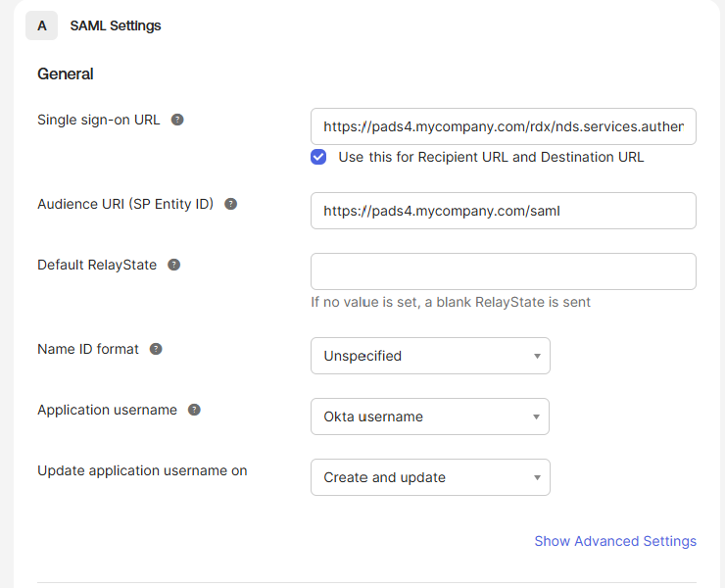The width and height of the screenshot is (725, 588).
Task: Click the Application username label
Action: [x=107, y=410]
